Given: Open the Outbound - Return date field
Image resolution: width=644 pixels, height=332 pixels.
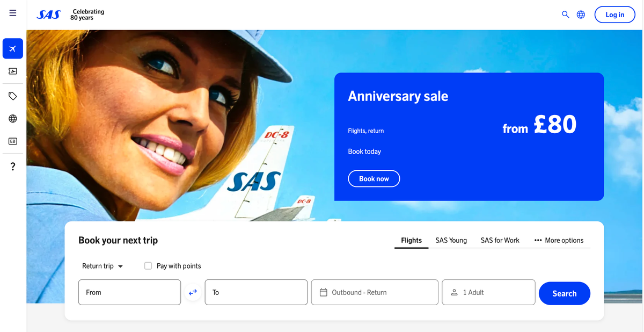Looking at the screenshot, I should pyautogui.click(x=375, y=292).
